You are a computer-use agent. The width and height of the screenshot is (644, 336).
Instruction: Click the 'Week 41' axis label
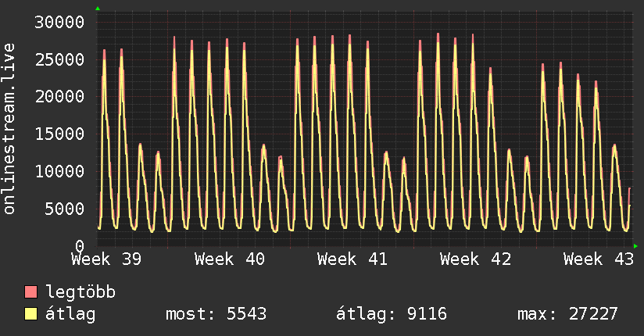(352, 259)
